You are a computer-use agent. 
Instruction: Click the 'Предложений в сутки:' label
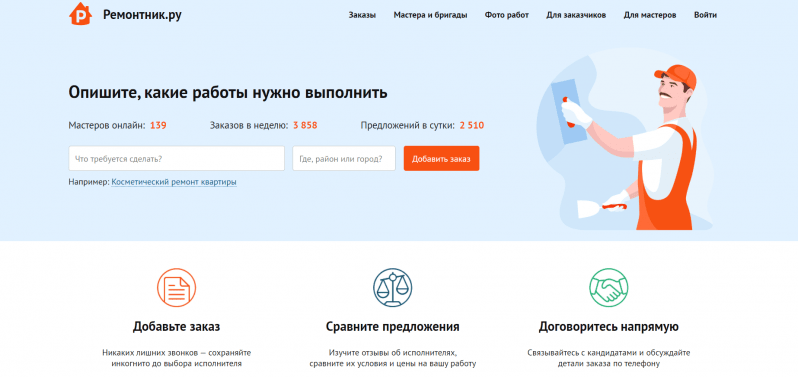408,125
